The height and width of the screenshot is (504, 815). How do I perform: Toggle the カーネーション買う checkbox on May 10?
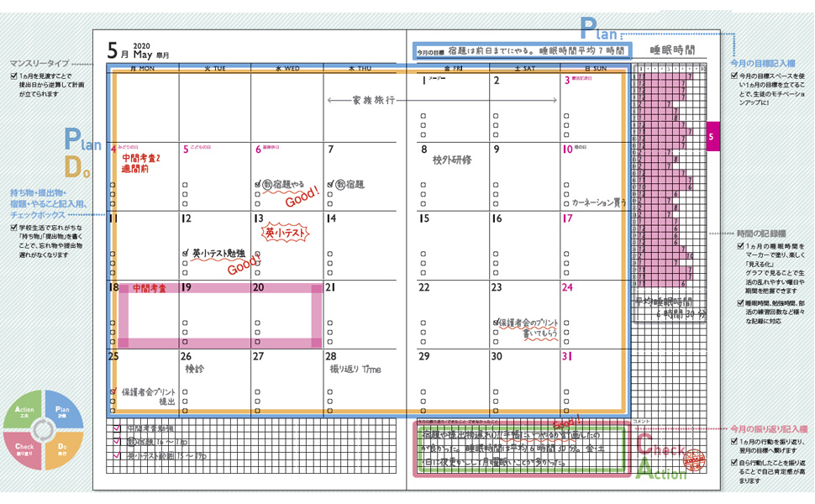(x=566, y=203)
